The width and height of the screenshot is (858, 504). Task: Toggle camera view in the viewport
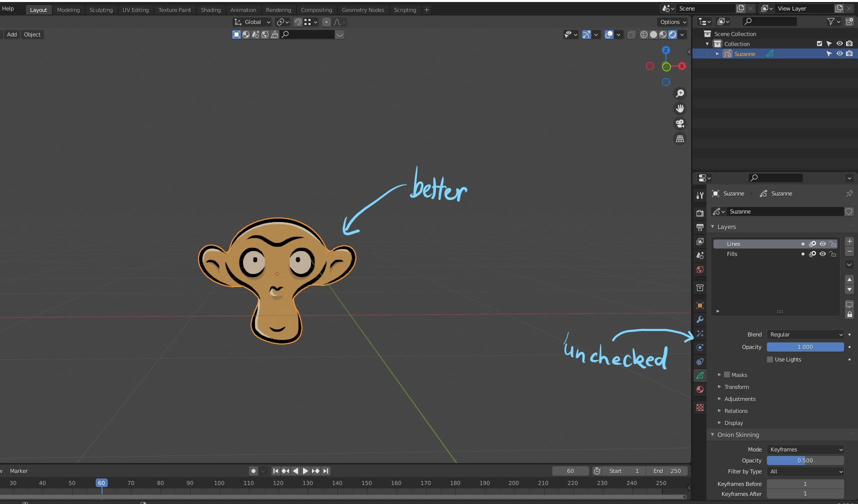[680, 123]
